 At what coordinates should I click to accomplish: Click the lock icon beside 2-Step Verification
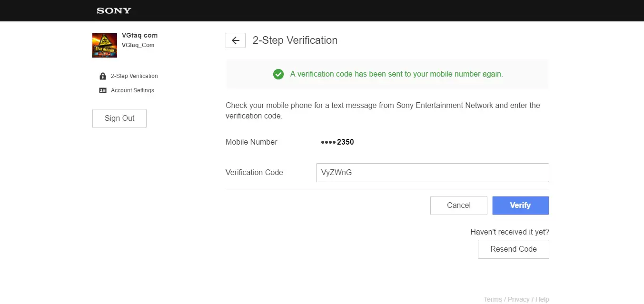[103, 76]
